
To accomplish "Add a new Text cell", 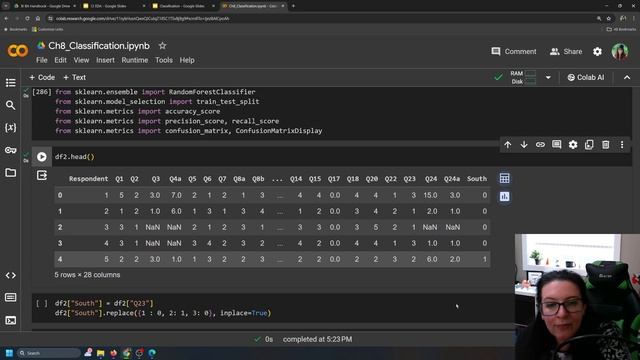I will coord(74,77).
